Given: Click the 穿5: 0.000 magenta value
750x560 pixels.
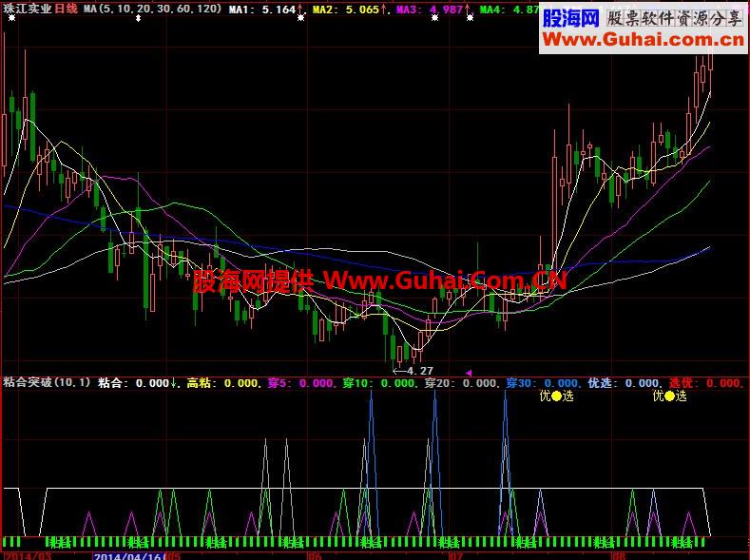Looking at the screenshot, I should [x=299, y=383].
